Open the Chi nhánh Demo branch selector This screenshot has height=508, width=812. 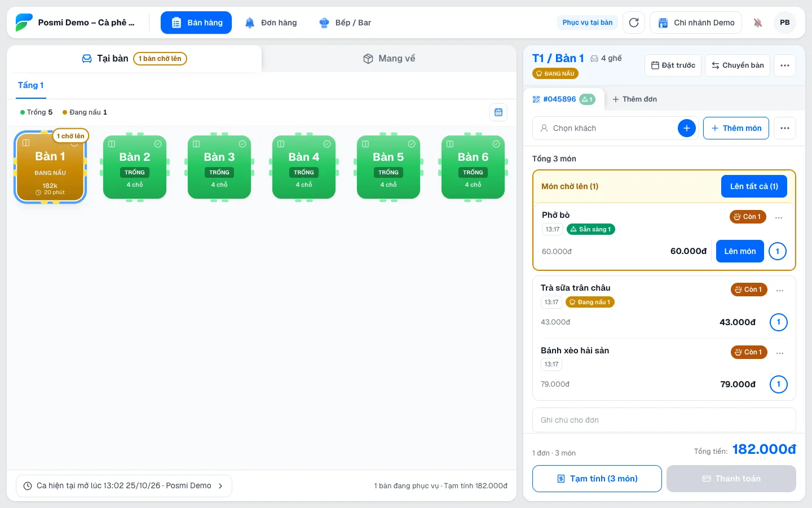point(696,23)
